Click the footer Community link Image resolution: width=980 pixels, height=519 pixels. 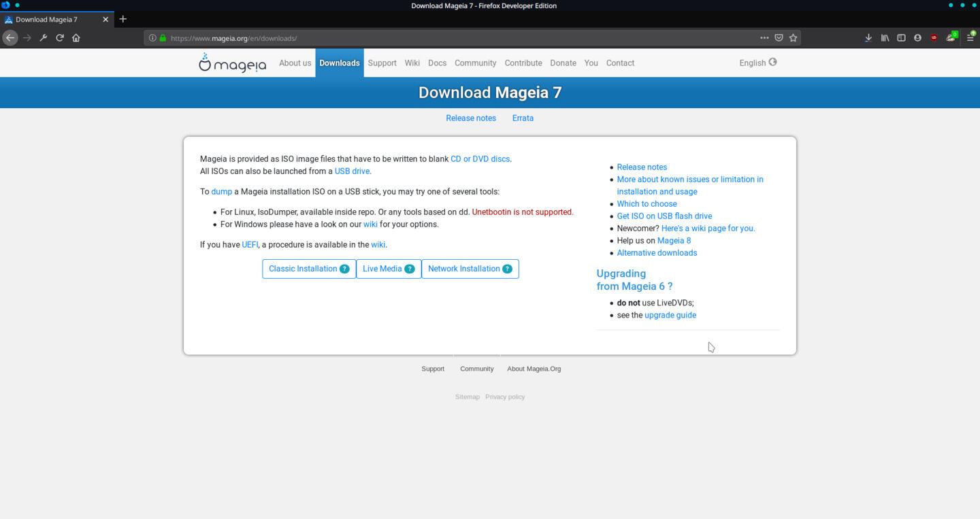tap(476, 369)
